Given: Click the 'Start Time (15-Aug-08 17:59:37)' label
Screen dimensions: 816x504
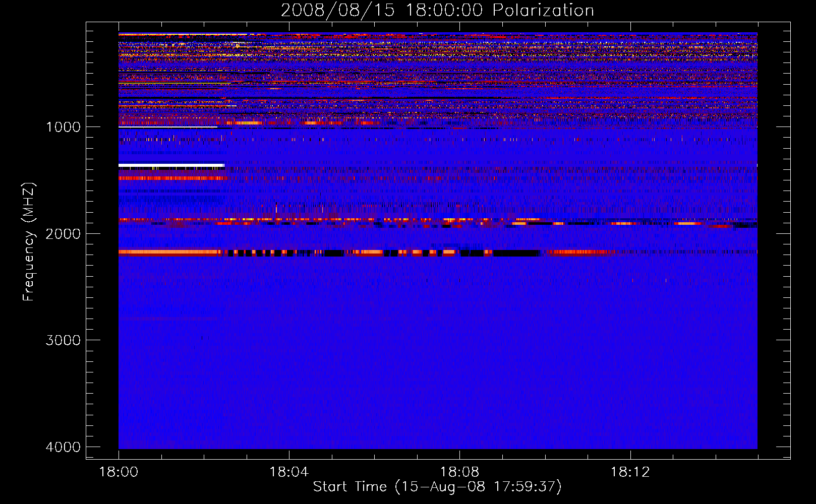Looking at the screenshot, I should (x=437, y=487).
